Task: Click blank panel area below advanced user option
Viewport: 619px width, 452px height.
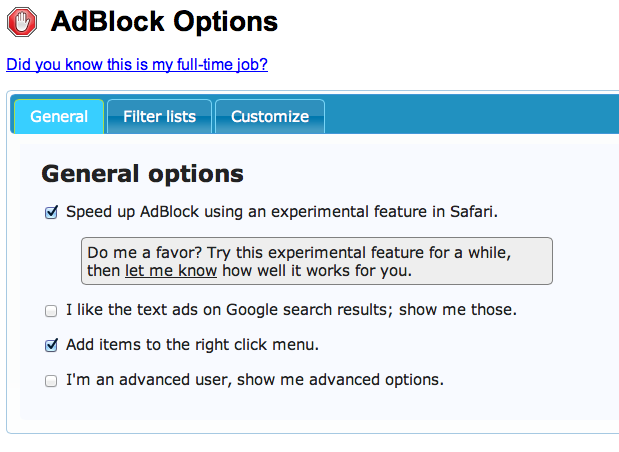Action: (316, 405)
